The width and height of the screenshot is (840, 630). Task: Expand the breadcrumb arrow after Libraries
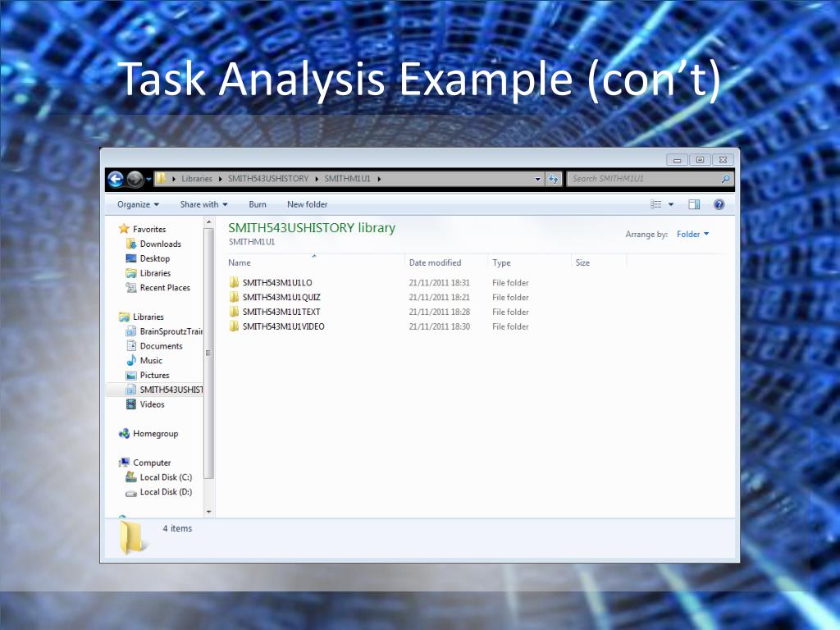tap(220, 179)
